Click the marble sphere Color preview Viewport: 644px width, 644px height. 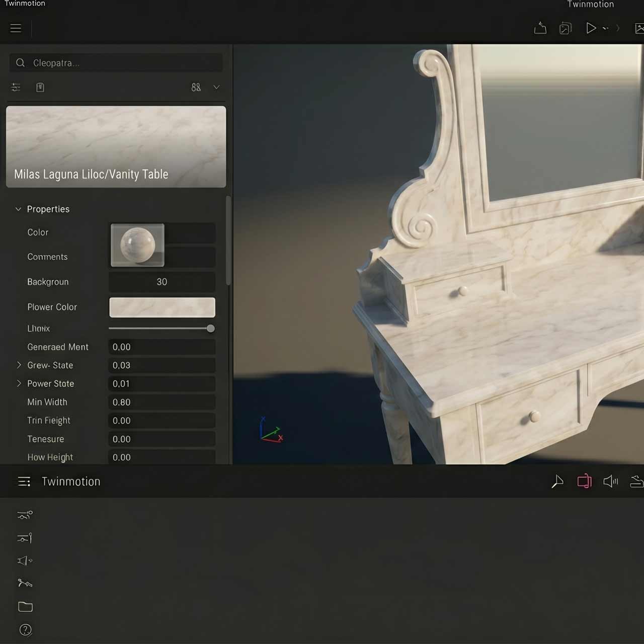pos(137,245)
